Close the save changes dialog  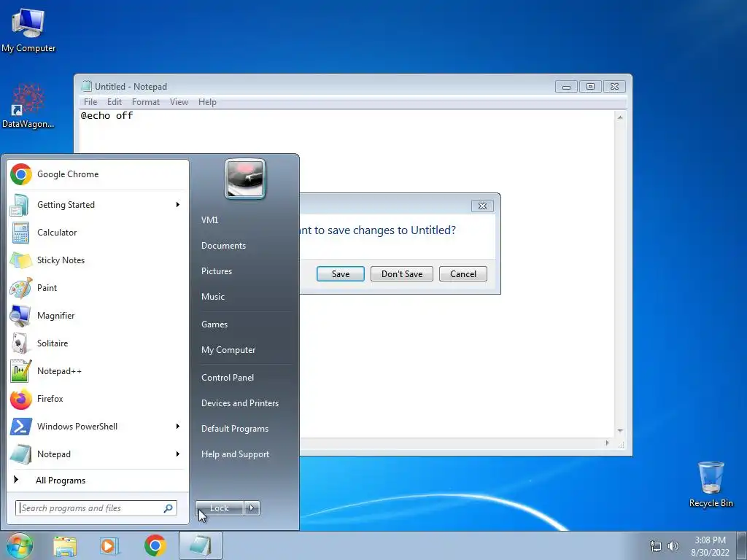pos(482,206)
